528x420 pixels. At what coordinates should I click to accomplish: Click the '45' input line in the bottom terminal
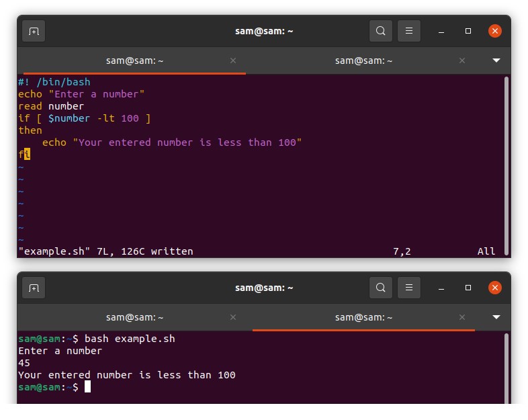tap(24, 363)
